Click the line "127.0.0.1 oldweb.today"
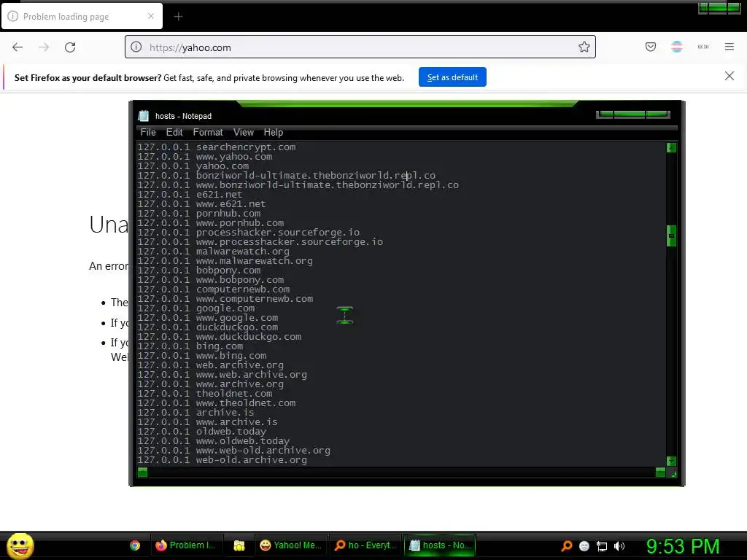This screenshot has height=560, width=747. coord(202,432)
